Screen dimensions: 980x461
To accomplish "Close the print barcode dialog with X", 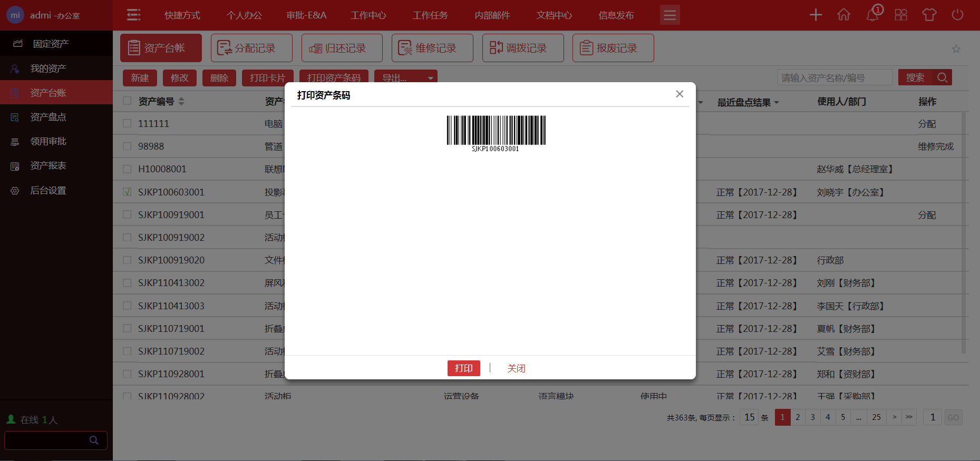I will pyautogui.click(x=680, y=94).
